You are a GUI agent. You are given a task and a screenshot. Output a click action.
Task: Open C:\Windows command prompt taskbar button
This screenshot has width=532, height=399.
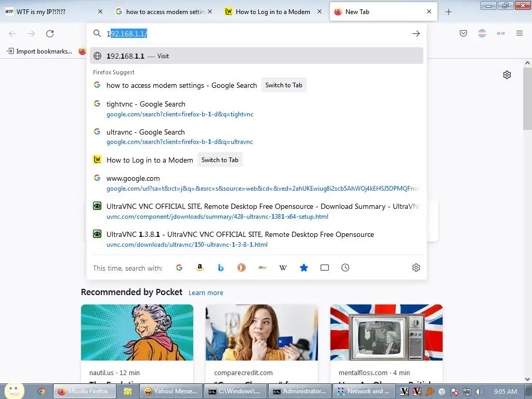[x=235, y=391]
